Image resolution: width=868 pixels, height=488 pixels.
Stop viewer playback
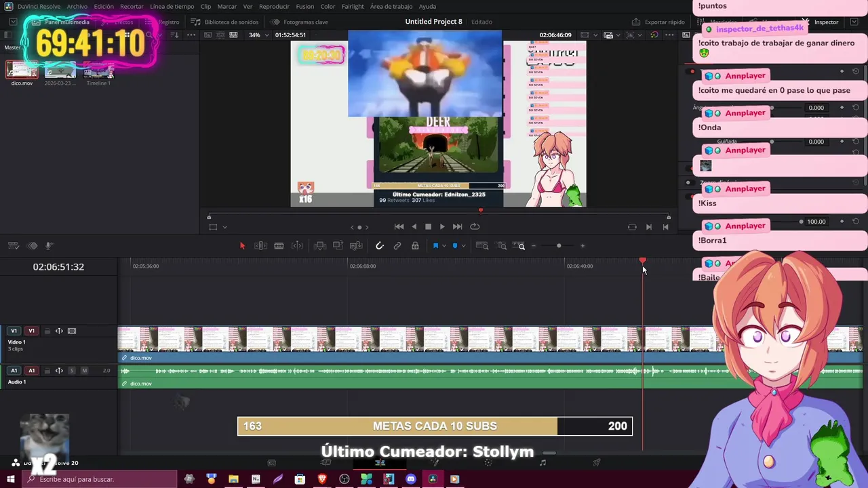[428, 227]
